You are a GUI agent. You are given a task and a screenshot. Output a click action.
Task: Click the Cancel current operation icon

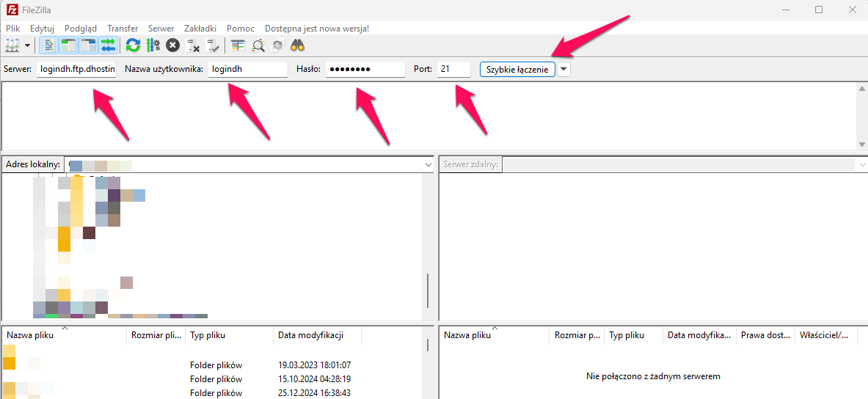tap(172, 45)
